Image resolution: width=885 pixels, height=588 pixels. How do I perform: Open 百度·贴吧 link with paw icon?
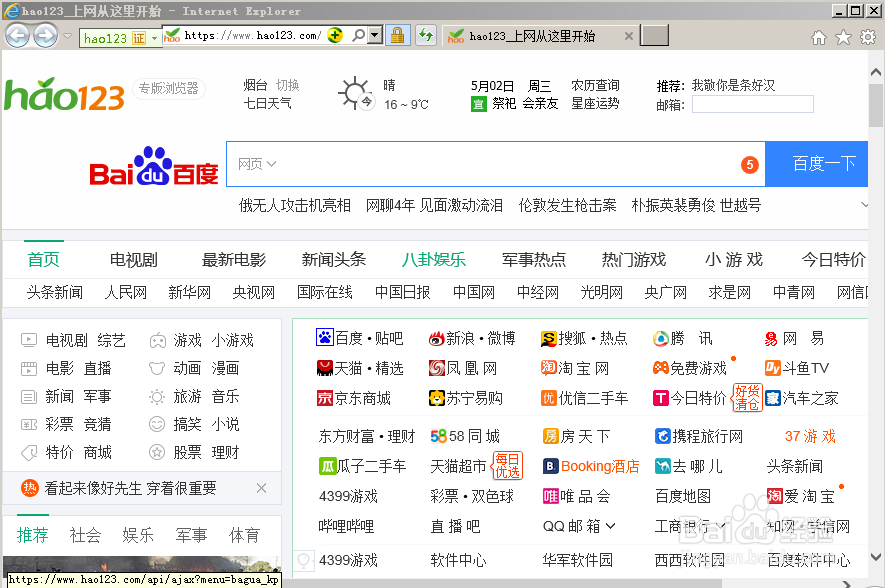click(359, 338)
